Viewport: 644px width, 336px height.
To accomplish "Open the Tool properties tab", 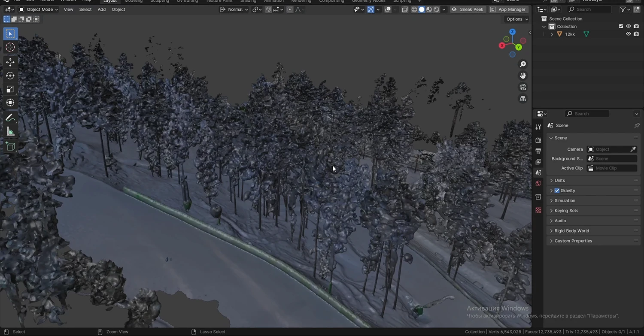I will [538, 127].
